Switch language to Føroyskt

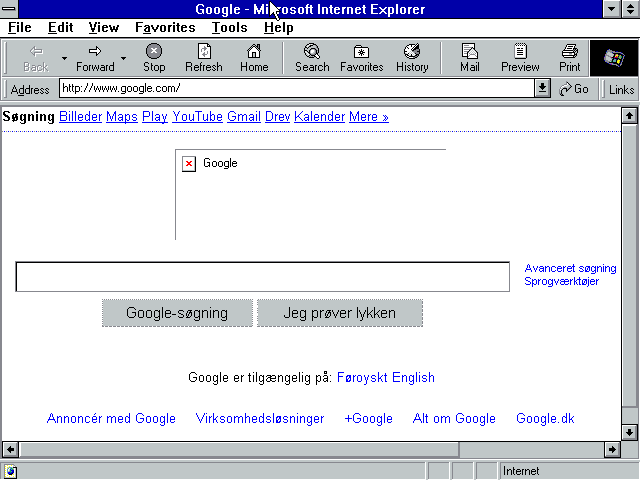362,378
